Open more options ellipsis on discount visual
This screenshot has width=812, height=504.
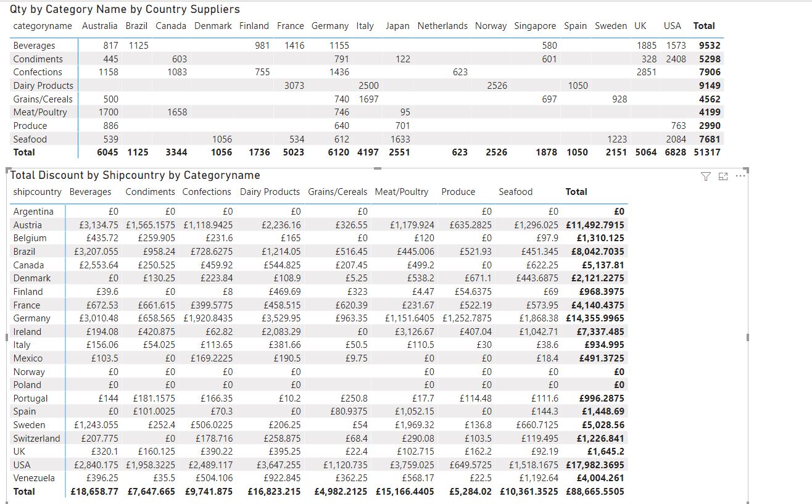click(x=740, y=177)
